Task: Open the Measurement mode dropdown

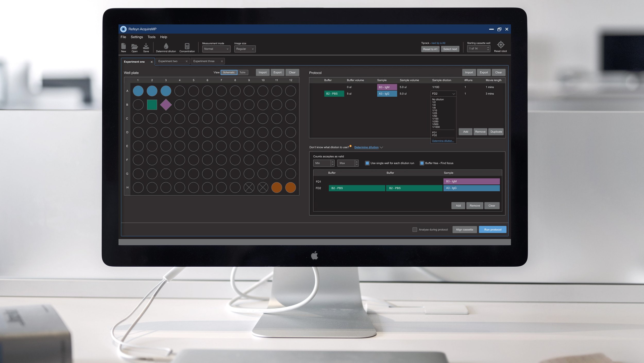Action: 216,49
